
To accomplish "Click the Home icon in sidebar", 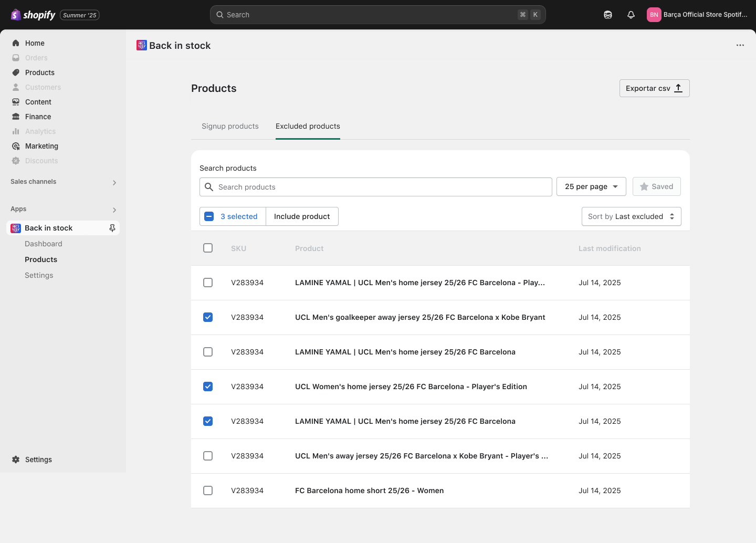I will pos(16,43).
